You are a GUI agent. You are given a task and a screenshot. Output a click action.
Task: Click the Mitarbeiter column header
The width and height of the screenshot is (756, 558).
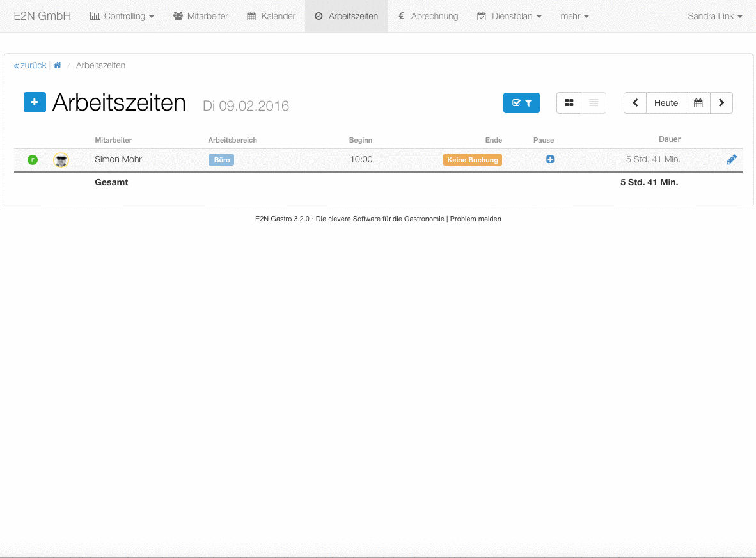pyautogui.click(x=113, y=140)
